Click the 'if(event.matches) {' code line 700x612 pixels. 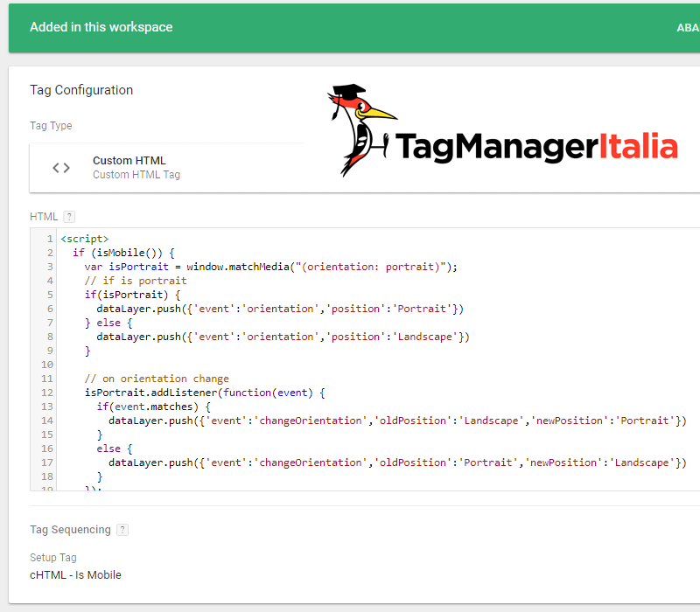(x=154, y=407)
